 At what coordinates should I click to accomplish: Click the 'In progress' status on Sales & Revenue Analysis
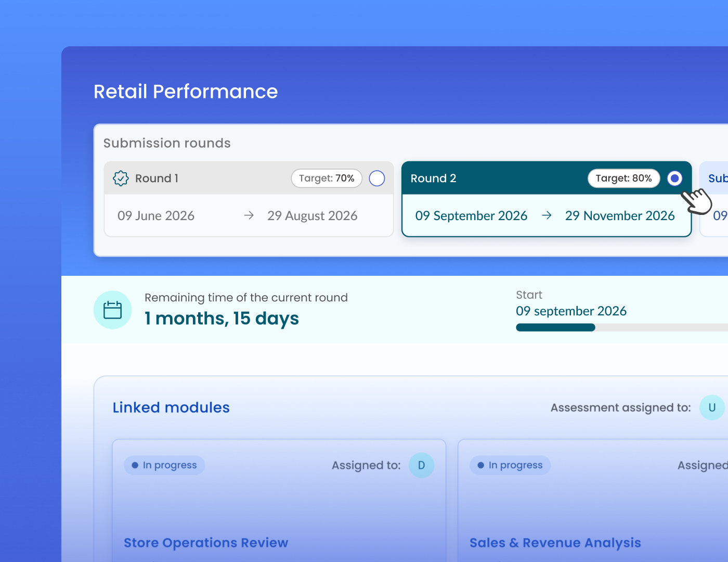pos(510,465)
